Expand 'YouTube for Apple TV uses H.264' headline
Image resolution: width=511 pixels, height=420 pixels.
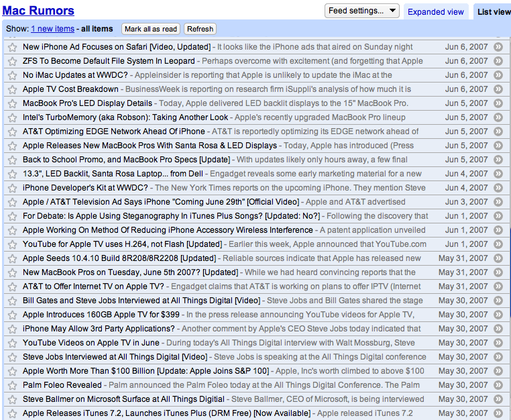[122, 244]
